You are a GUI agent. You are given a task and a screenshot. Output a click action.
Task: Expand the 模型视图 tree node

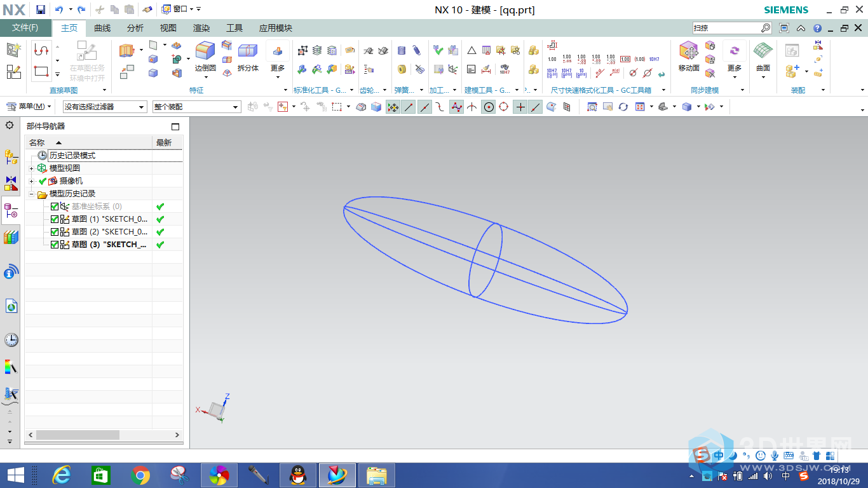click(32, 168)
